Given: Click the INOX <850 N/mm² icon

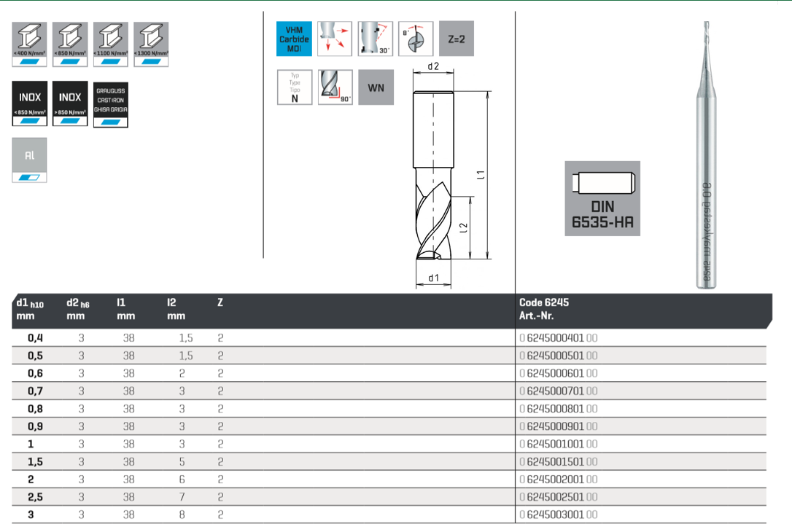Looking at the screenshot, I should [29, 103].
